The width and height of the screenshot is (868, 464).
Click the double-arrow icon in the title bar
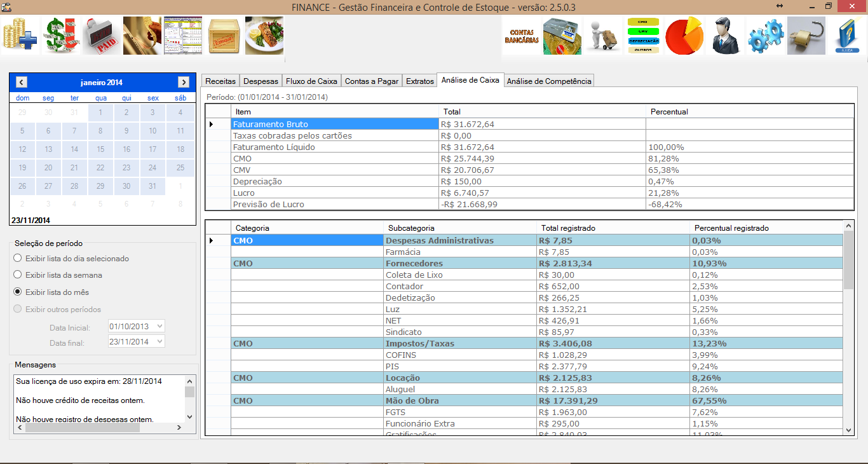click(779, 6)
